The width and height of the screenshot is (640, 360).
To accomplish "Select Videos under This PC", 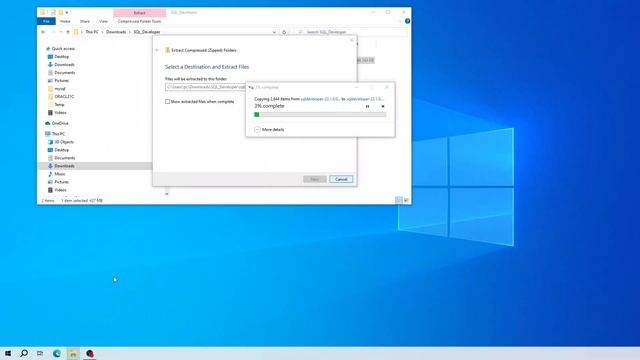I will point(60,190).
